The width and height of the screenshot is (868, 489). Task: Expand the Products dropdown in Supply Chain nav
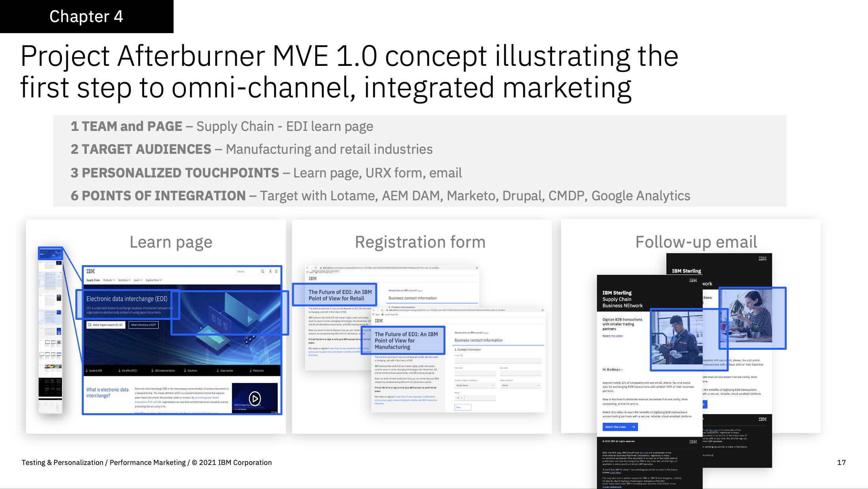point(109,280)
